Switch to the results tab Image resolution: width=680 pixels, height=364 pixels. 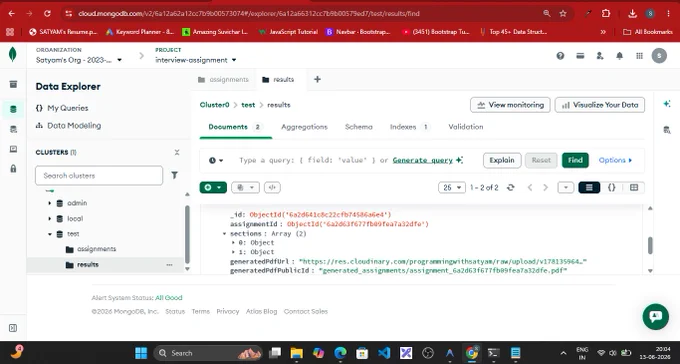point(279,79)
